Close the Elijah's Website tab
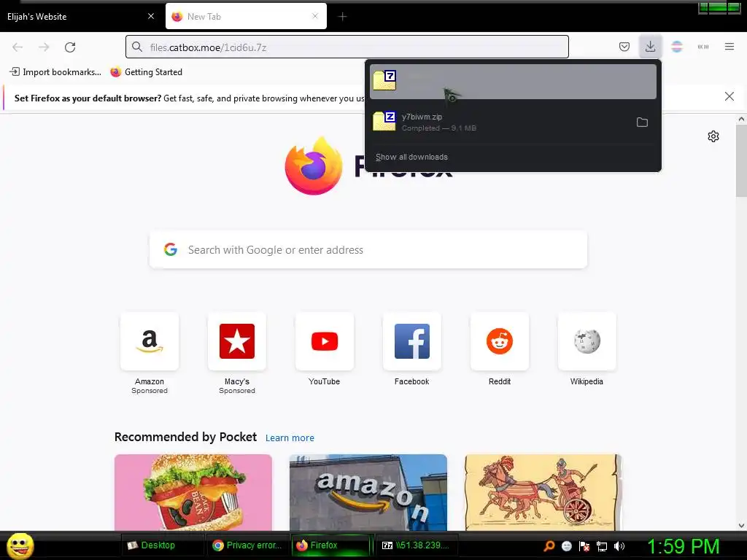Screen dimensions: 747x560 click(x=151, y=16)
